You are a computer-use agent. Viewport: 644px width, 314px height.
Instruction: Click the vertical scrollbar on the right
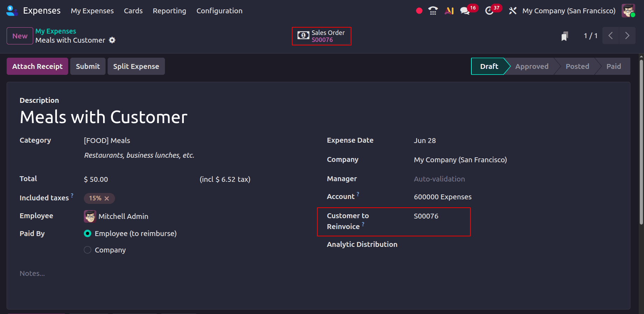click(641, 142)
